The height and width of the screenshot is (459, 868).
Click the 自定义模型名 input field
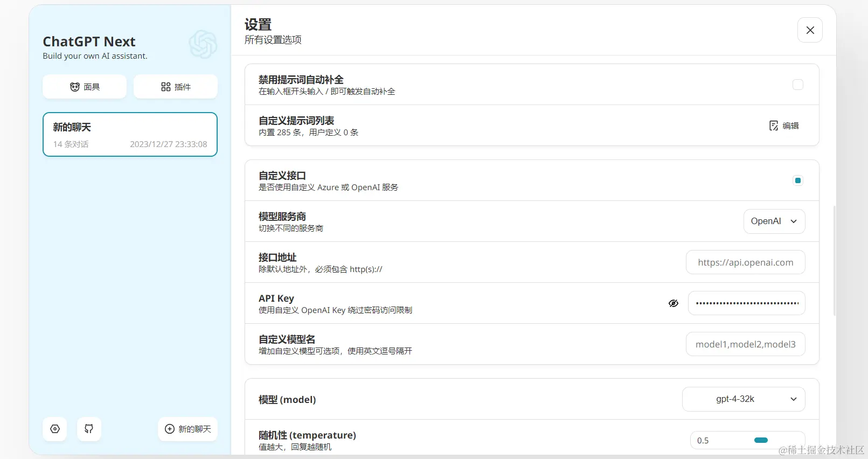tap(746, 344)
